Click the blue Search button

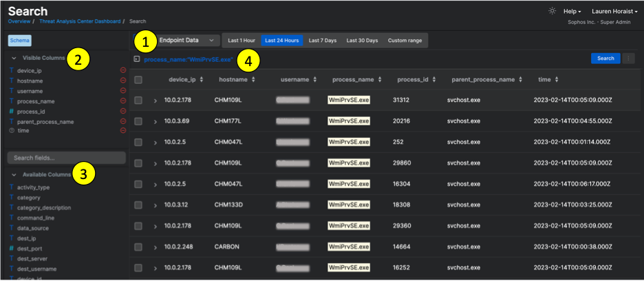pyautogui.click(x=605, y=59)
